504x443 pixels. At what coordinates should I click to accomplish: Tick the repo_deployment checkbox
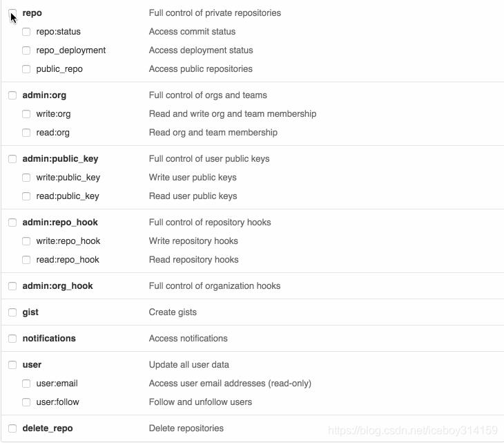26,50
